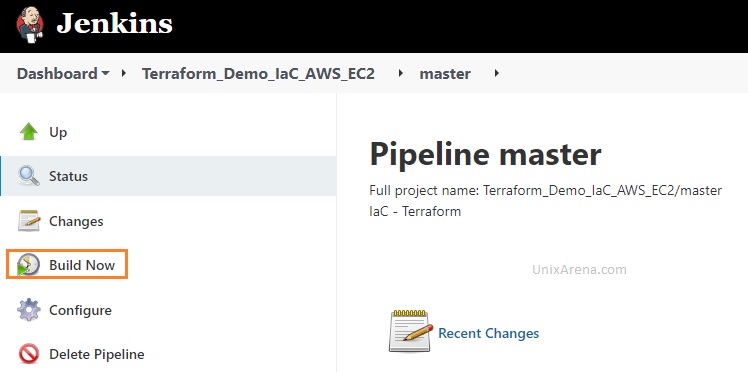The height and width of the screenshot is (372, 748).
Task: Click the Changes notepad icon in sidebar
Action: [x=29, y=221]
